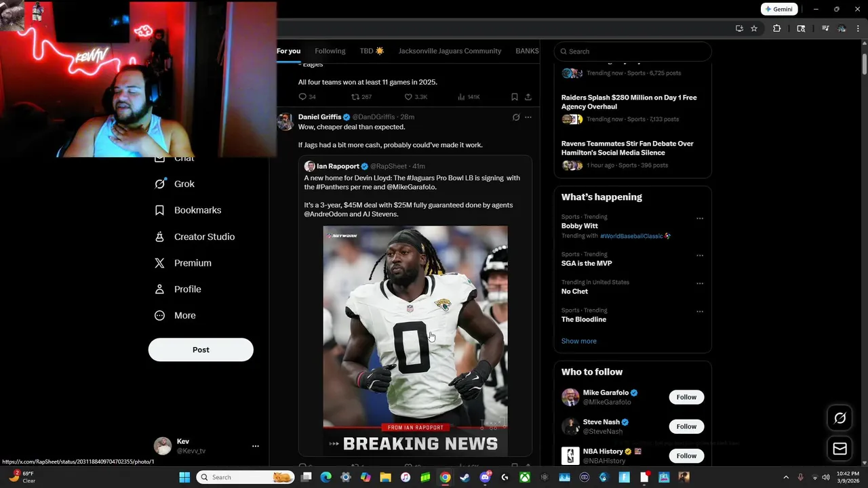The width and height of the screenshot is (868, 488).
Task: Open more options on Daniel Griffis post
Action: tap(528, 117)
